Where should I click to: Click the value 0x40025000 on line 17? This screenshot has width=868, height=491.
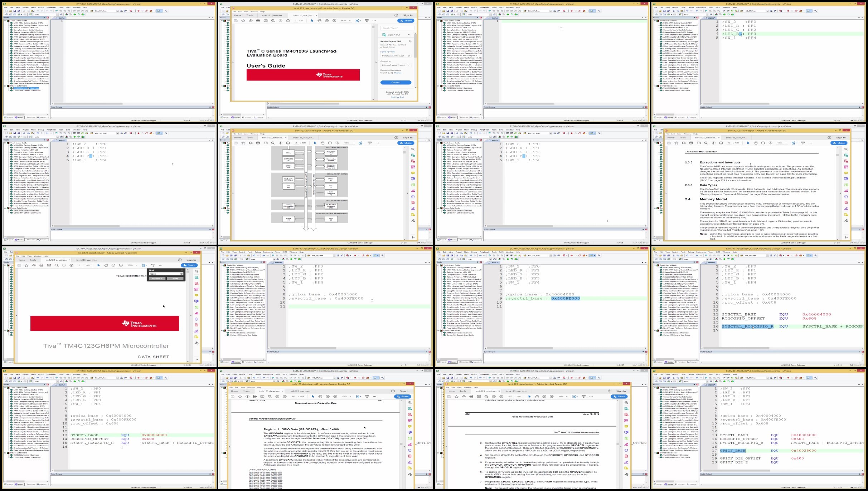(x=804, y=451)
